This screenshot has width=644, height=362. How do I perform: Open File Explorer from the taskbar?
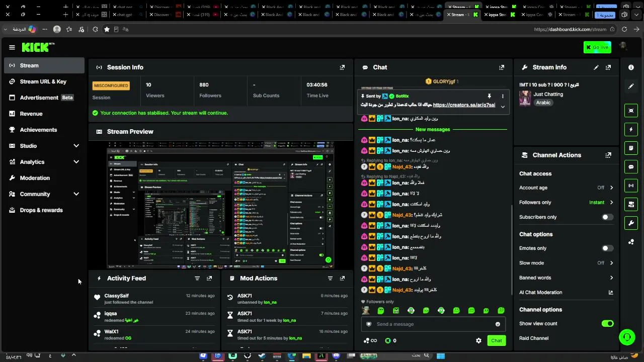[x=306, y=356]
